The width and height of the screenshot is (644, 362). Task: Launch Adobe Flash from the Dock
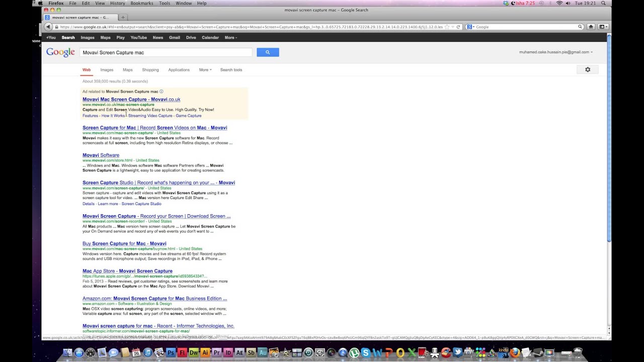(182, 353)
